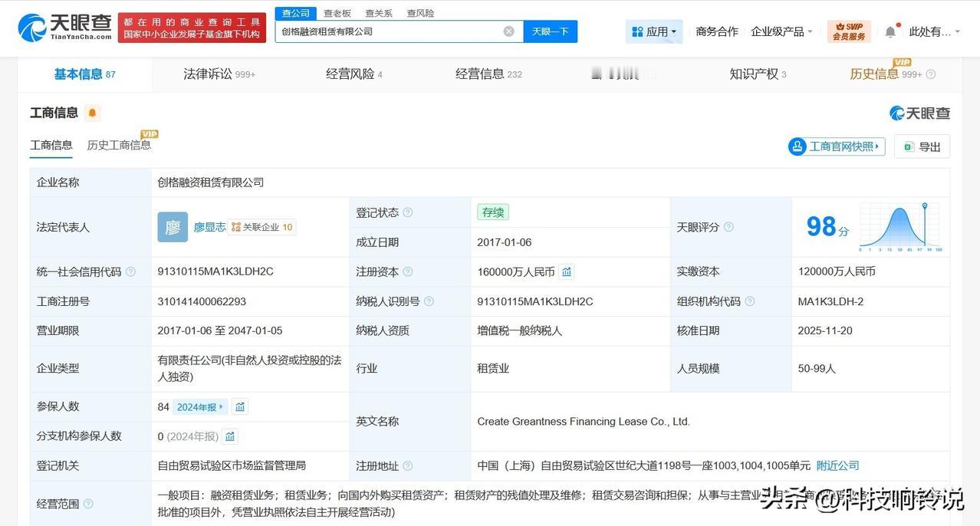Open the 经营信息 tab
This screenshot has width=980, height=526.
point(488,74)
